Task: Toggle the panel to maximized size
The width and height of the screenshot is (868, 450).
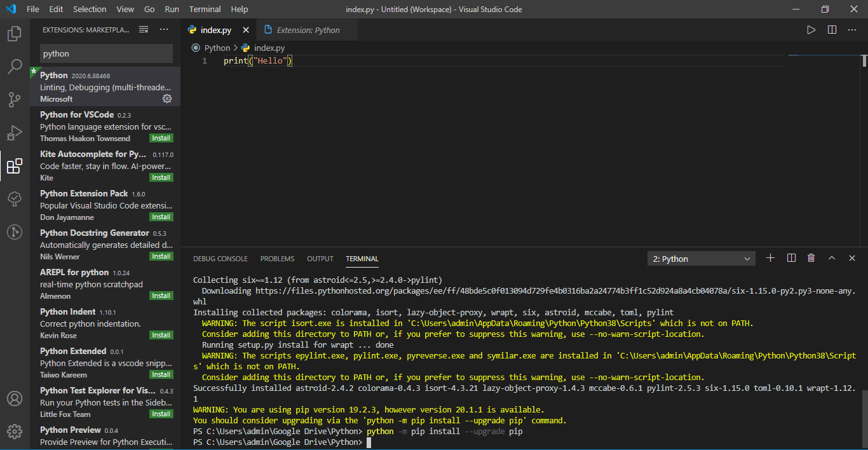Action: [x=832, y=258]
